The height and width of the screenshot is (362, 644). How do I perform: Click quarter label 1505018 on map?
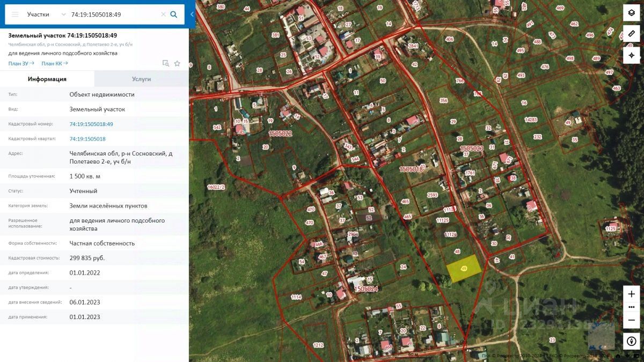(x=411, y=169)
